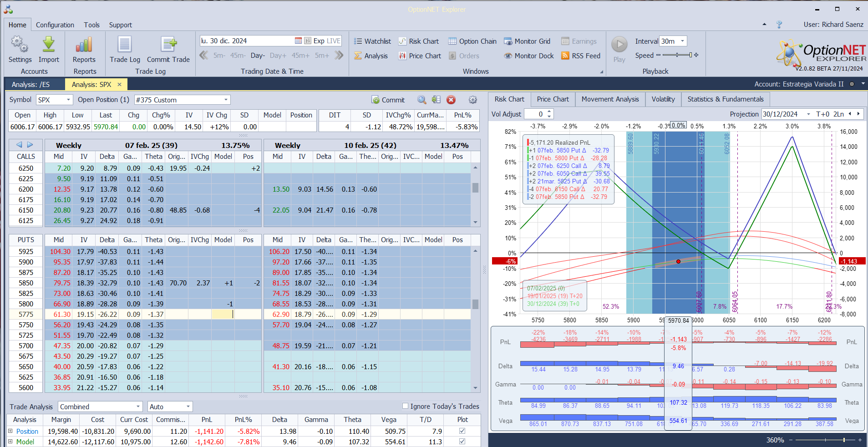Increase Vol Adjust with the up stepper

(x=549, y=112)
